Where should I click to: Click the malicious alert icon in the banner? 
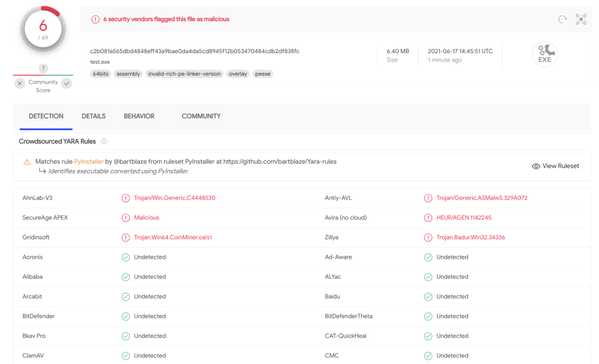click(95, 19)
